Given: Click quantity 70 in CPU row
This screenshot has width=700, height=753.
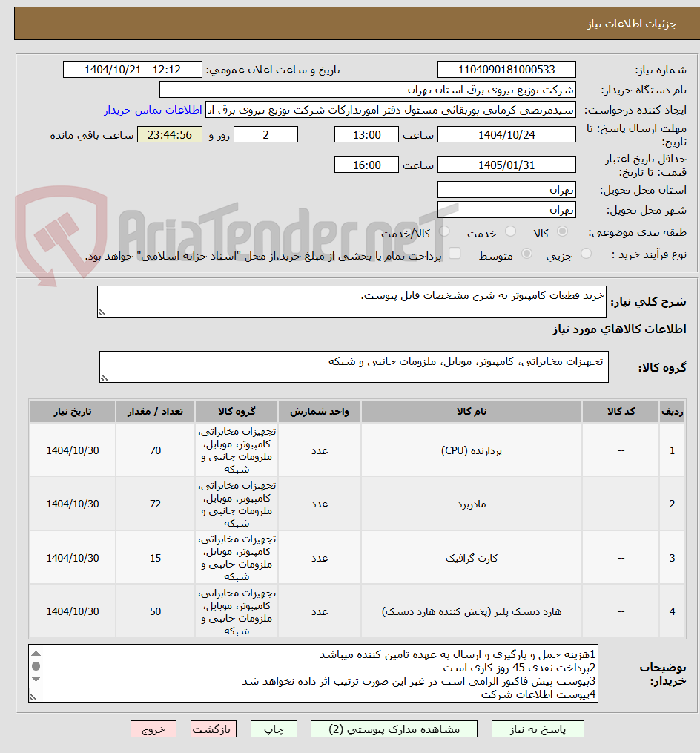Looking at the screenshot, I should [x=155, y=450].
